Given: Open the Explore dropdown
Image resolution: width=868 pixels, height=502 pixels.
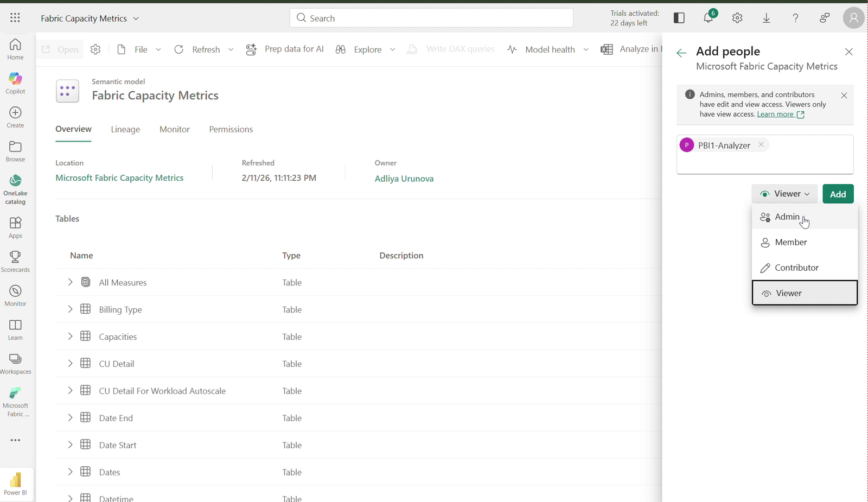Looking at the screenshot, I should pos(365,49).
